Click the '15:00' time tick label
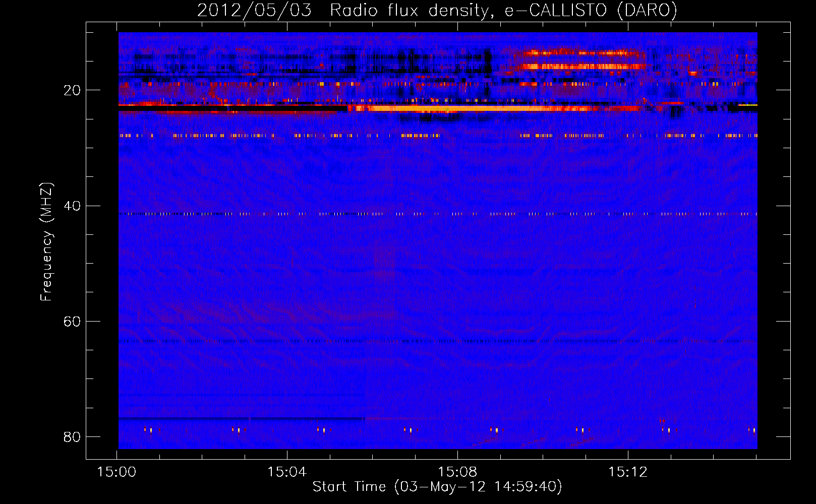This screenshot has width=816, height=504. click(116, 472)
